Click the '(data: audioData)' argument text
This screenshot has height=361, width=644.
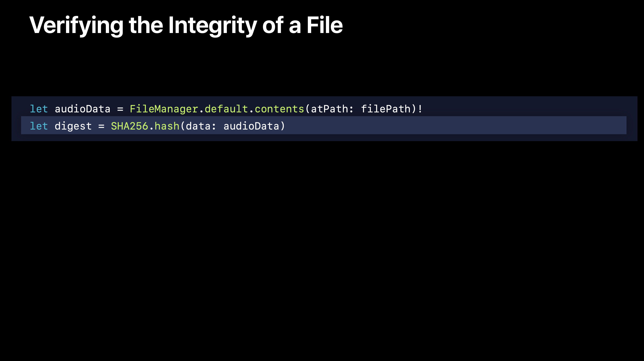coord(233,126)
